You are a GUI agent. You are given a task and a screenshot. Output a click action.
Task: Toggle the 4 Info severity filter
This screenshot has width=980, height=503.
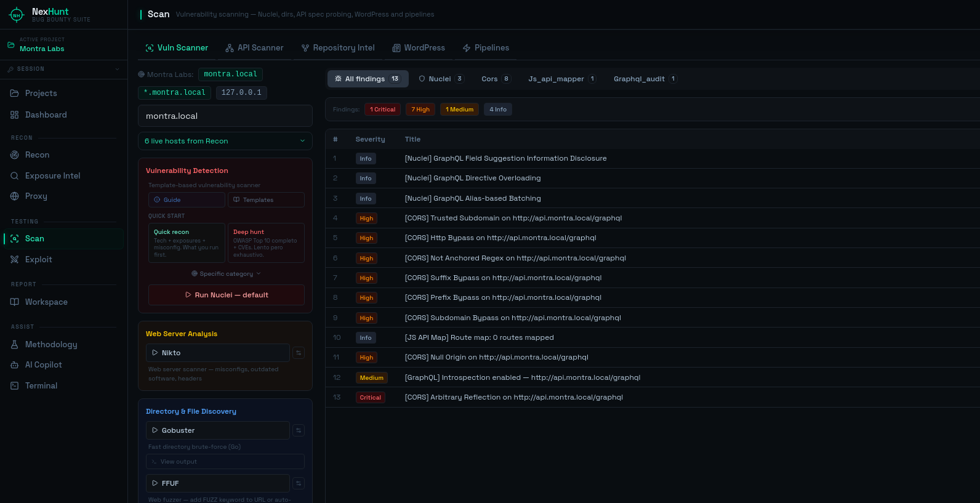498,110
